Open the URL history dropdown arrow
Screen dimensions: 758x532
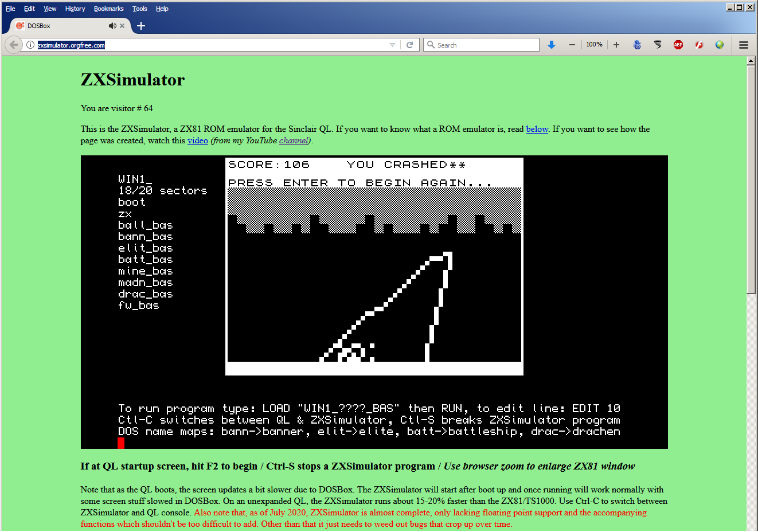coord(392,45)
